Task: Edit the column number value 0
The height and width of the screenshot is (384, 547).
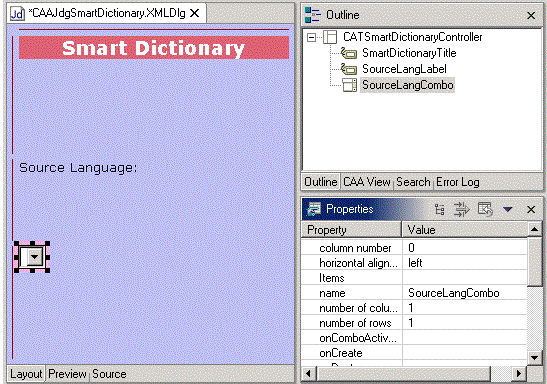Action: coord(465,248)
